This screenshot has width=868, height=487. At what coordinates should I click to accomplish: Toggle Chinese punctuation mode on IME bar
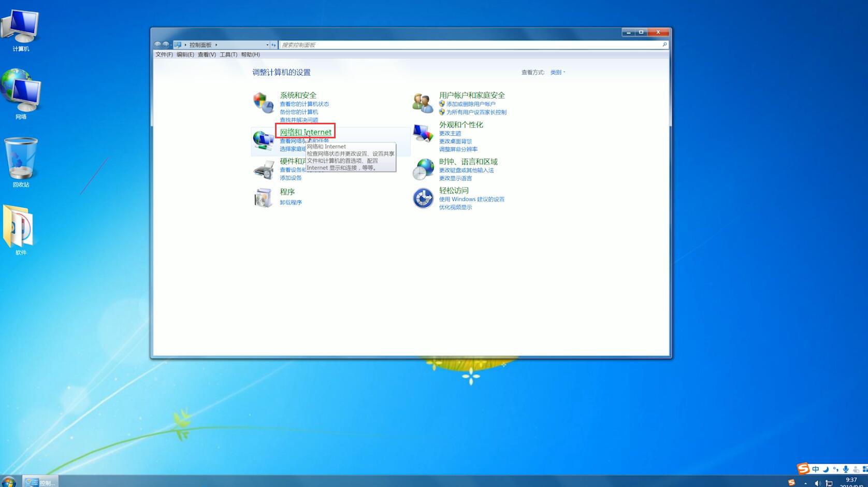835,469
